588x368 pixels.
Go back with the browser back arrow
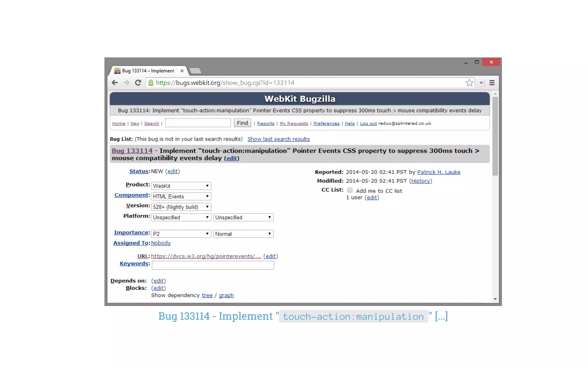(115, 83)
